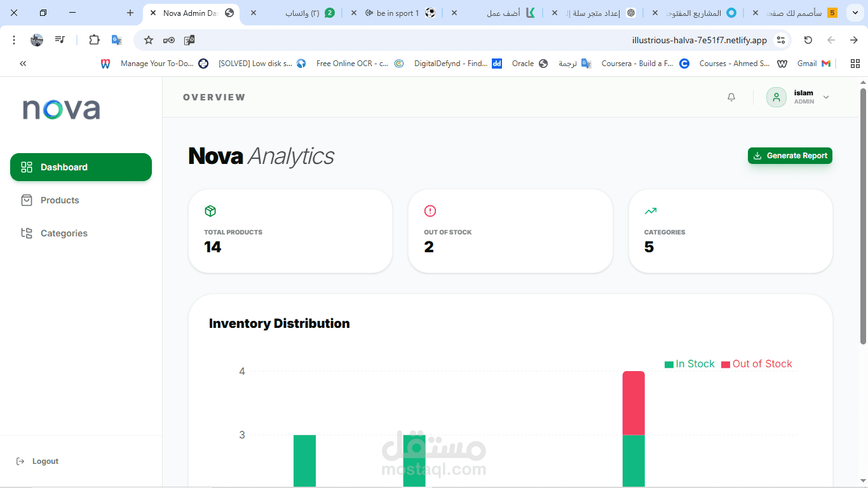The image size is (868, 488).
Task: Open the DigitalDefynd bookmark
Action: tap(458, 64)
